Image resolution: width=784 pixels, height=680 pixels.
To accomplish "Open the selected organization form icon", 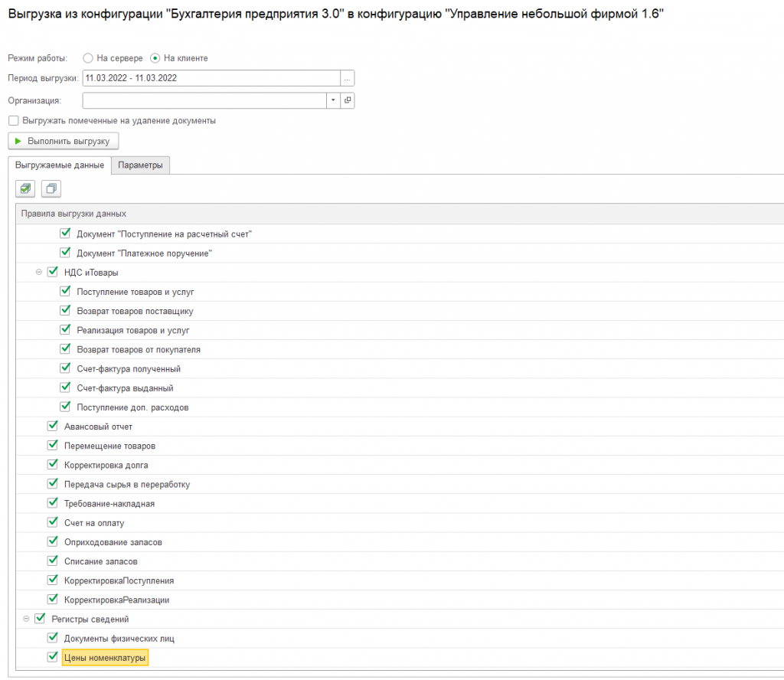I will point(348,100).
